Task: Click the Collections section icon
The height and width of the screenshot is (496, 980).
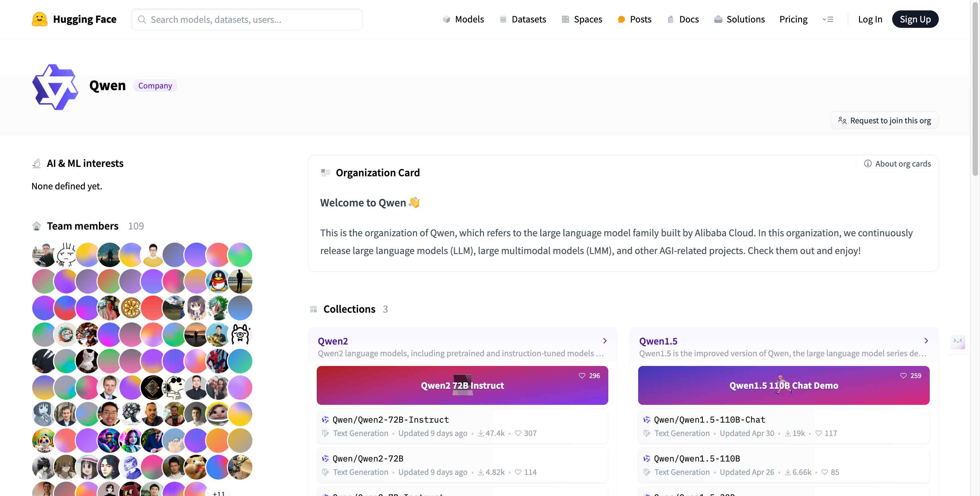Action: pos(313,309)
